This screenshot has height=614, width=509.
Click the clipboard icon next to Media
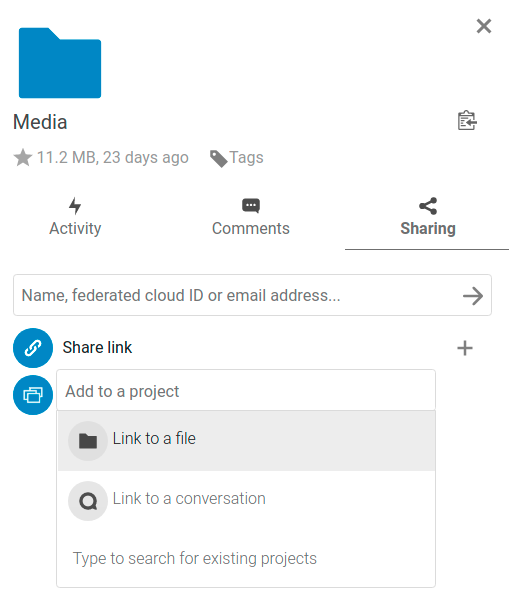coord(467,121)
